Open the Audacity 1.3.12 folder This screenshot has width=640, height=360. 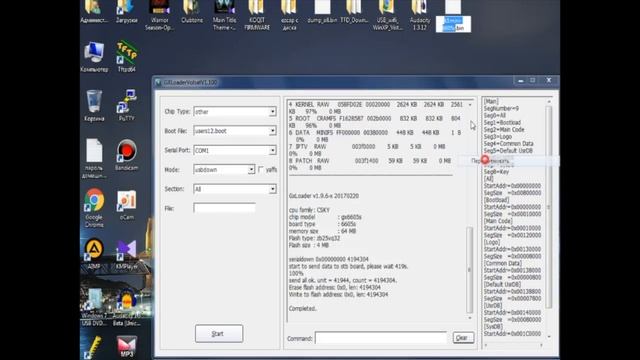click(x=420, y=15)
